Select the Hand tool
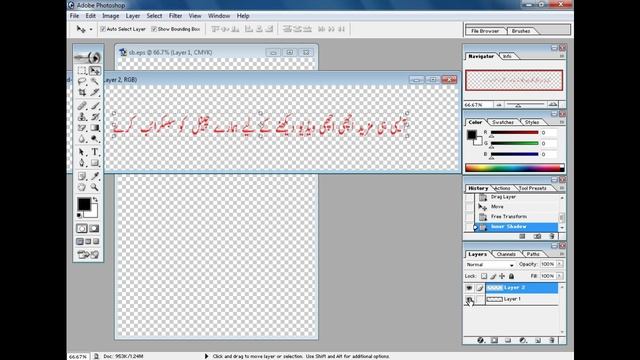 pos(82,187)
